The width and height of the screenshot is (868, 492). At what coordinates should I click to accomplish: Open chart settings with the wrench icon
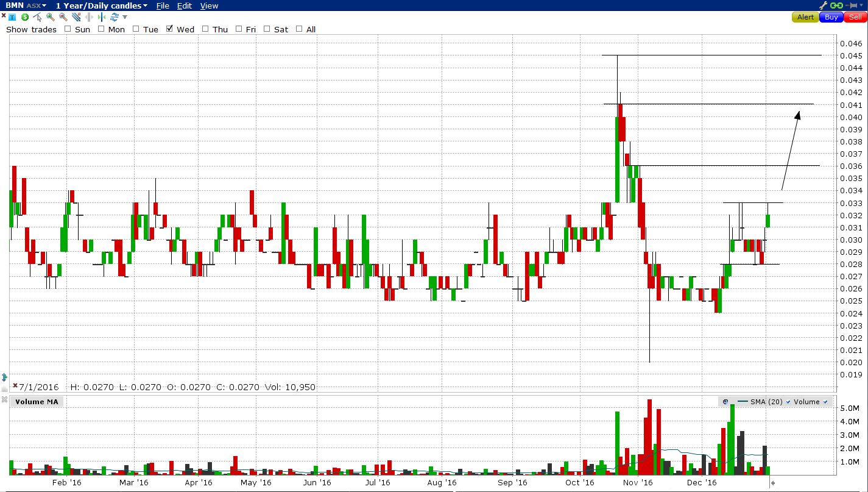[823, 5]
